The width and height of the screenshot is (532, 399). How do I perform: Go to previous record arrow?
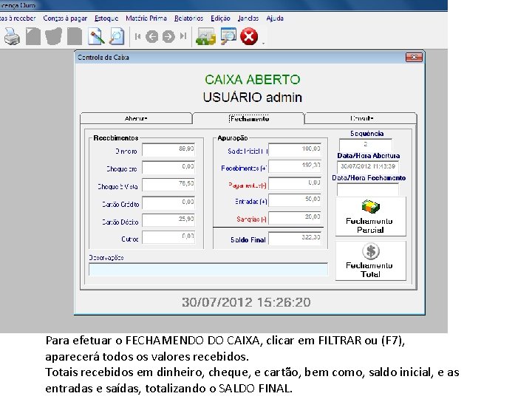click(x=151, y=36)
